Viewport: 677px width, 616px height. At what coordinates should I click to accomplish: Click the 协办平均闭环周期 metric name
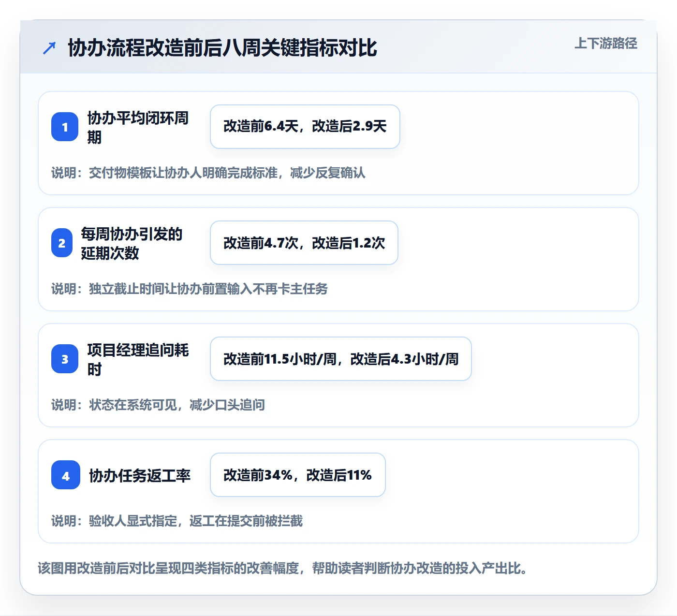pyautogui.click(x=138, y=127)
